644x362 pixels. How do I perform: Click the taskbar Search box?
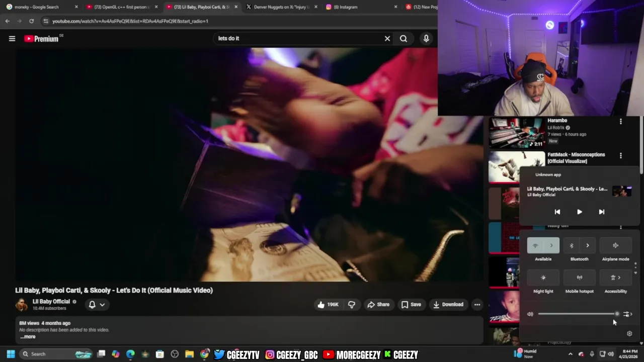point(55,354)
